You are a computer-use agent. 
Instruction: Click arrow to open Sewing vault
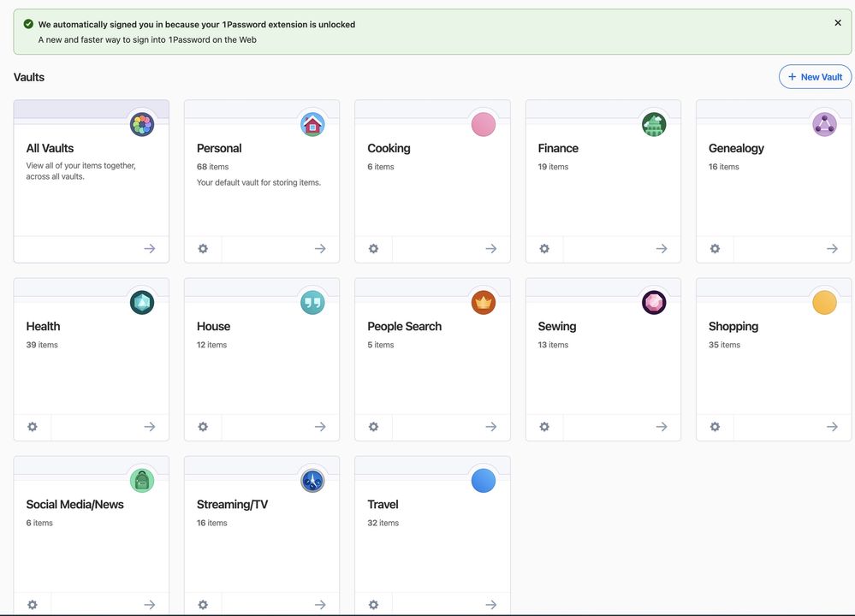click(662, 427)
